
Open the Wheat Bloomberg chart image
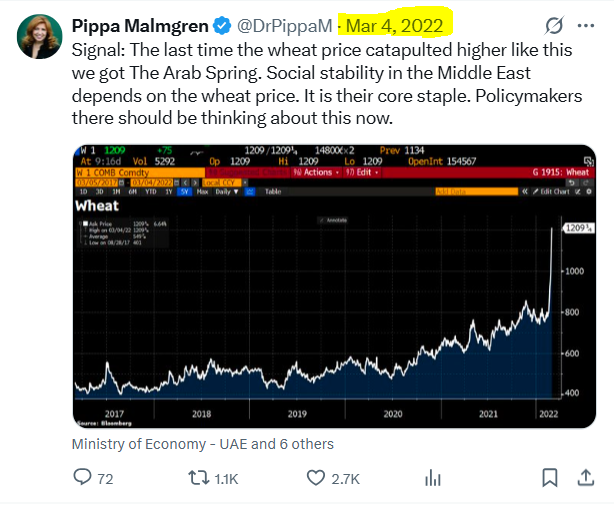[334, 286]
